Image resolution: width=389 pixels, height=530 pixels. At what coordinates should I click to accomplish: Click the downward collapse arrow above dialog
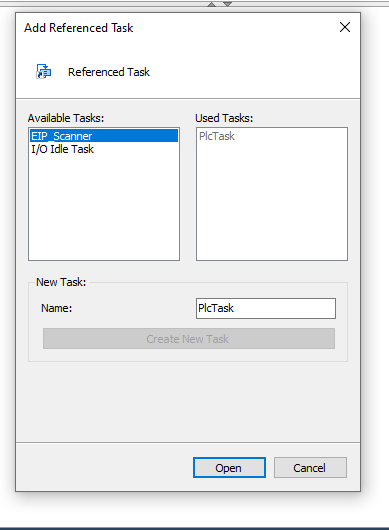click(x=227, y=4)
